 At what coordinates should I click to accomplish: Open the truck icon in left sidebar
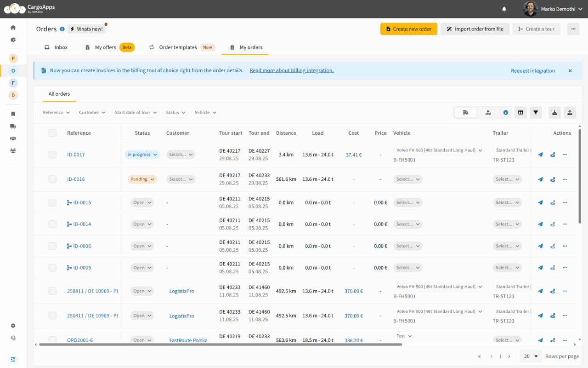pyautogui.click(x=13, y=126)
